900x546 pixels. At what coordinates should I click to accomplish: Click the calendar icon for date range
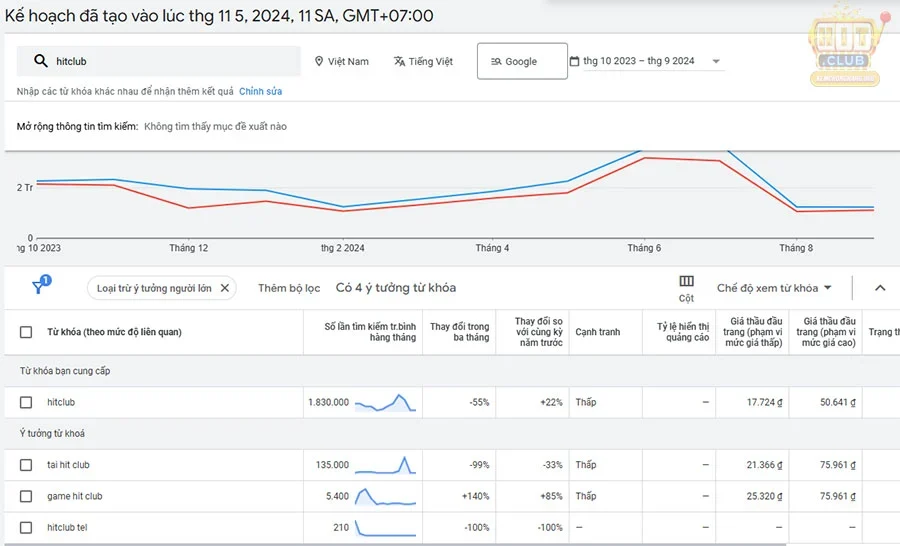pyautogui.click(x=574, y=61)
